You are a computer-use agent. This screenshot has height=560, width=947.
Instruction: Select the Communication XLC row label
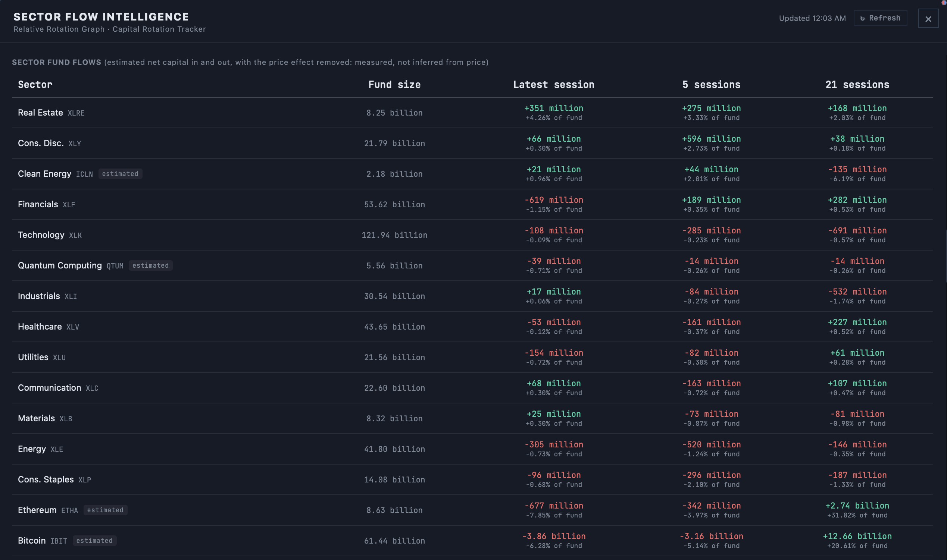(58, 388)
